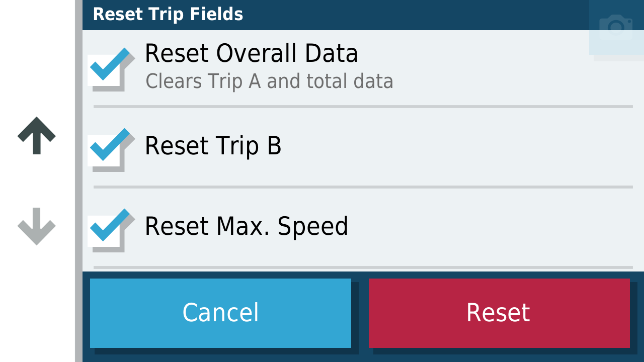This screenshot has height=362, width=644.
Task: Click the Reset Trip Fields title
Action: tap(168, 14)
